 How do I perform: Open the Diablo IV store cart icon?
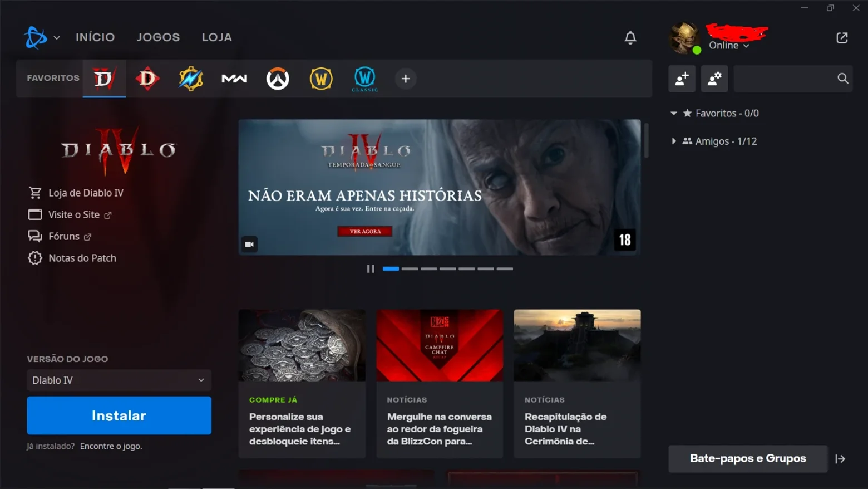point(35,193)
